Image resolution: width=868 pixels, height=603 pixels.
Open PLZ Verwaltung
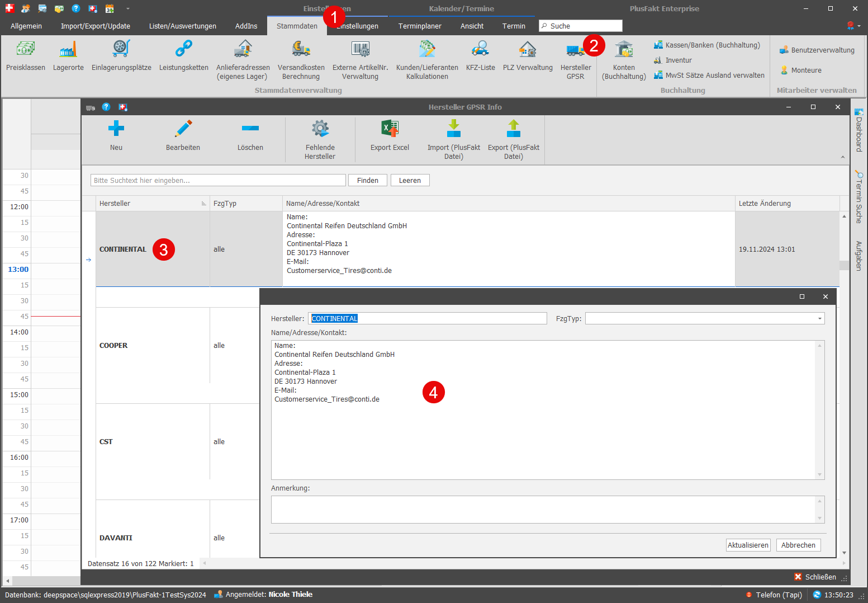(528, 56)
